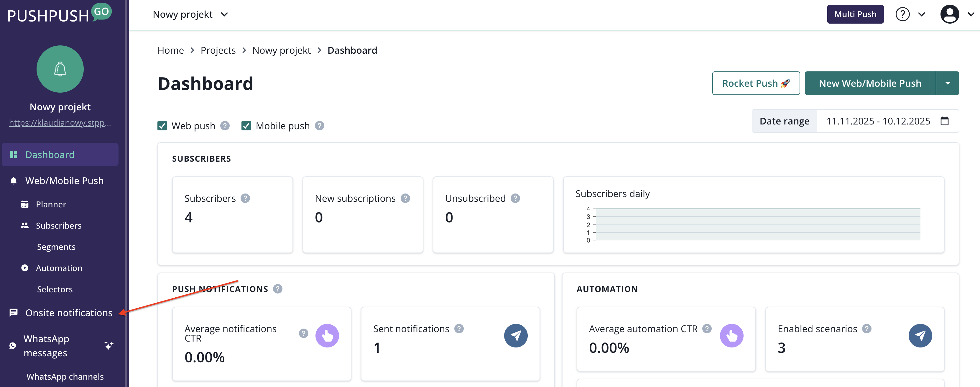
Task: Click purple hand icon in Average automation CTR
Action: 731,336
